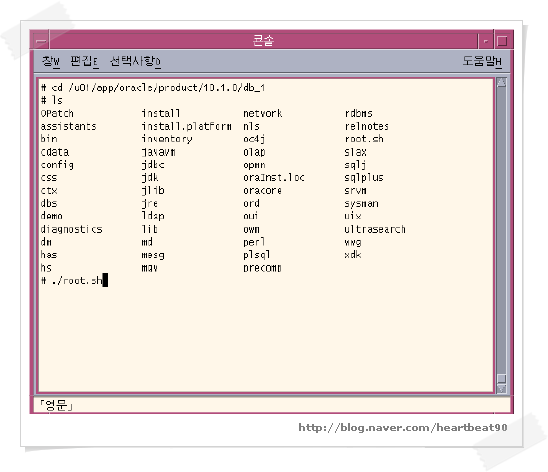
Task: Click the 'plsql' entry
Action: pos(257,255)
